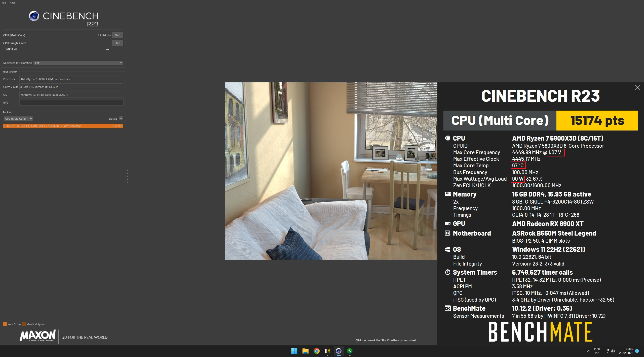Open the CPU (Multi Core) ranking dropdown

pos(18,119)
